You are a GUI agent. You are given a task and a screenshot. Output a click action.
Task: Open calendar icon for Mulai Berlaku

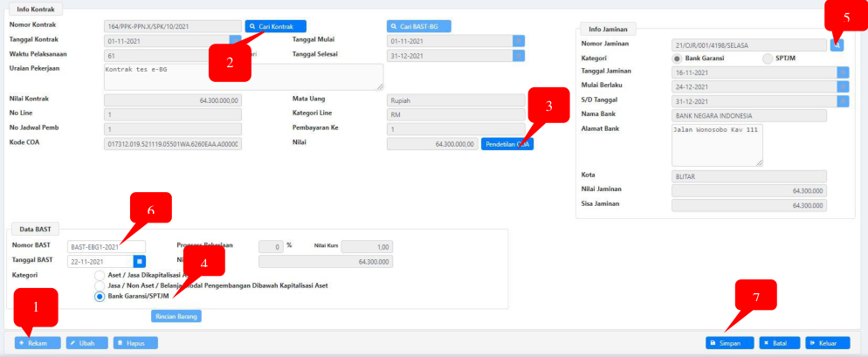pyautogui.click(x=843, y=86)
